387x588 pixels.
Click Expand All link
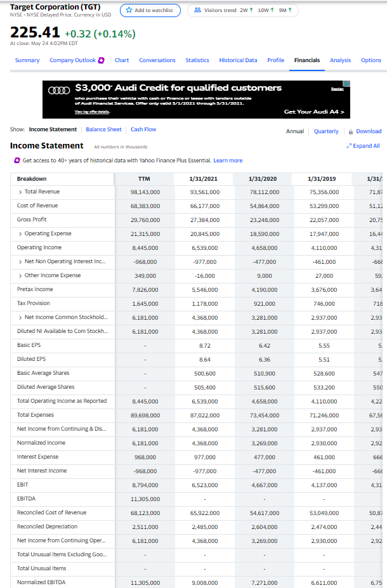[x=366, y=146]
